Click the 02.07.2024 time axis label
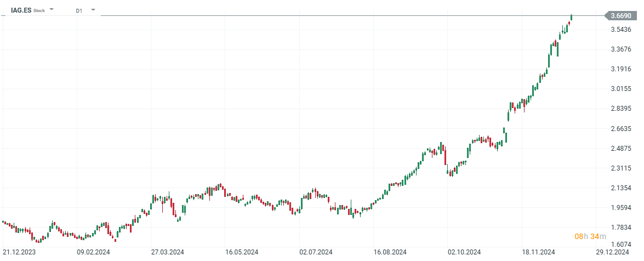This screenshot has width=644, height=261. click(316, 252)
